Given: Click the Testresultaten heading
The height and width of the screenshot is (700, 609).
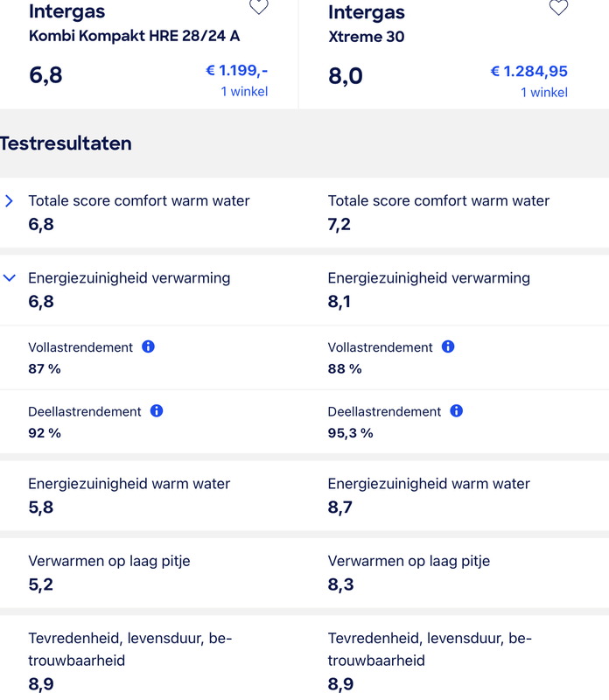Looking at the screenshot, I should (66, 143).
